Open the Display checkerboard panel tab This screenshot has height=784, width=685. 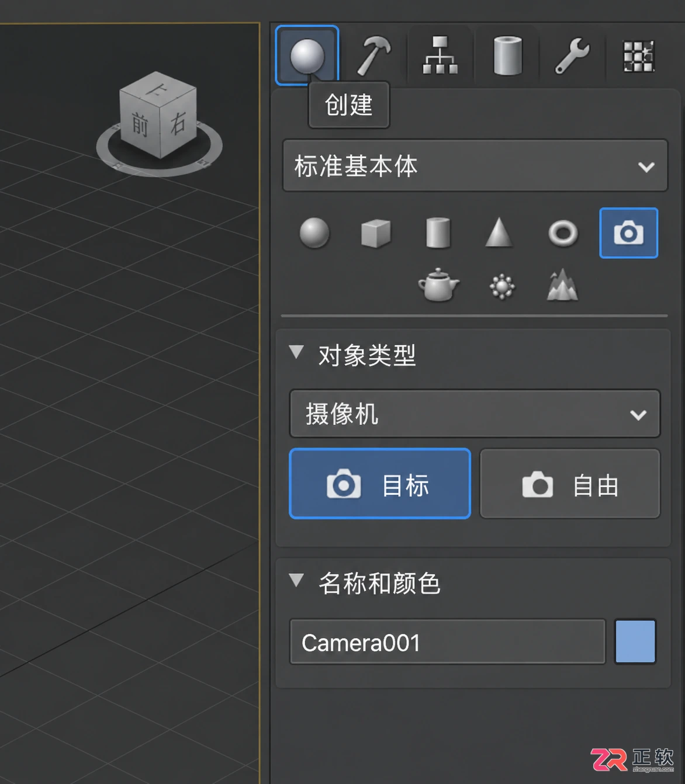coord(638,55)
